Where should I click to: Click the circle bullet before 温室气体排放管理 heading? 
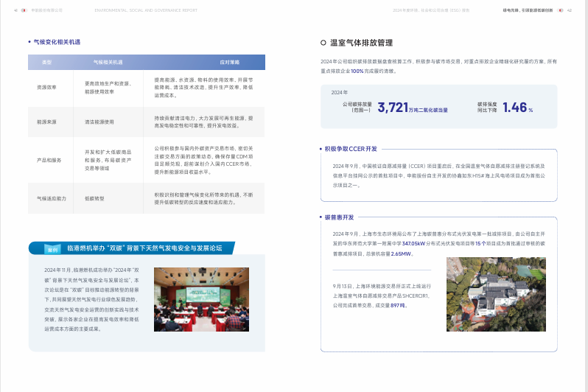323,43
